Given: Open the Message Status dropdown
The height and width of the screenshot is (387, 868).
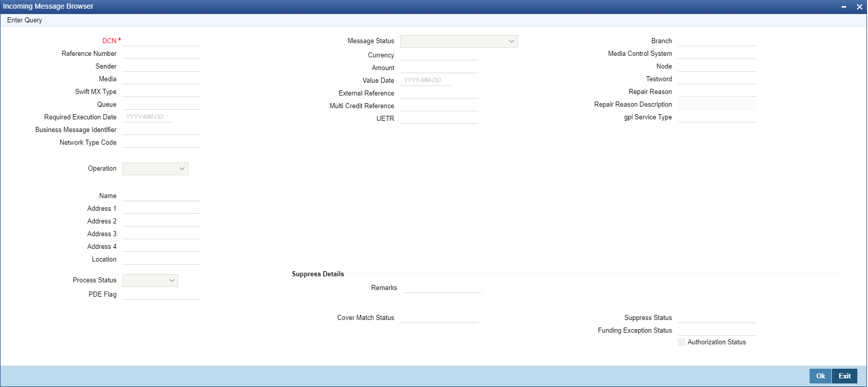Looking at the screenshot, I should (459, 41).
